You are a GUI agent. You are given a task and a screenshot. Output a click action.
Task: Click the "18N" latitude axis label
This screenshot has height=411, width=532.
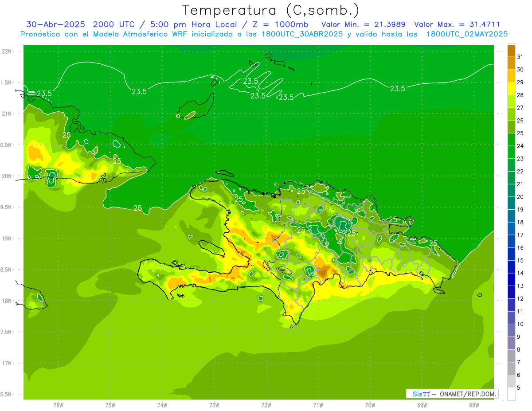pos(8,301)
